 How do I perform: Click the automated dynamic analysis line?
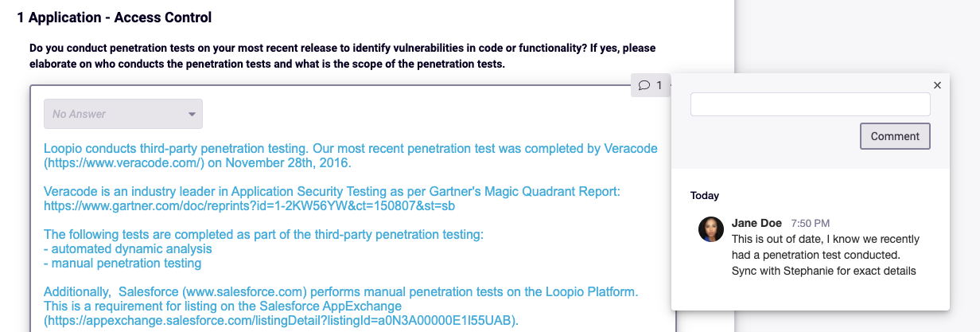[128, 249]
